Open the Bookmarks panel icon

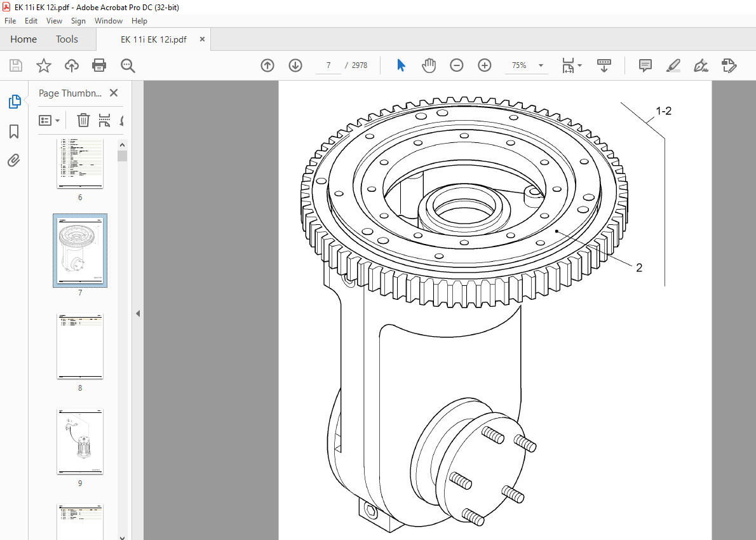coord(14,131)
